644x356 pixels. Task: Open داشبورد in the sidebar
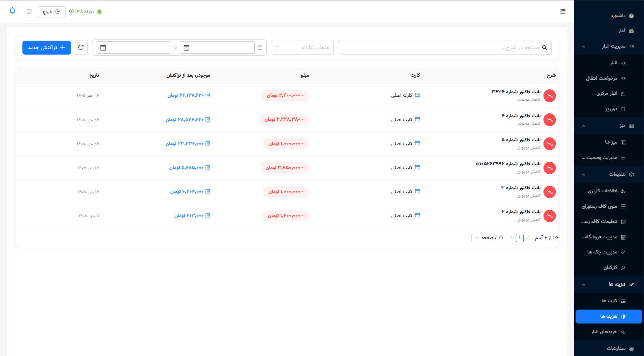click(609, 16)
